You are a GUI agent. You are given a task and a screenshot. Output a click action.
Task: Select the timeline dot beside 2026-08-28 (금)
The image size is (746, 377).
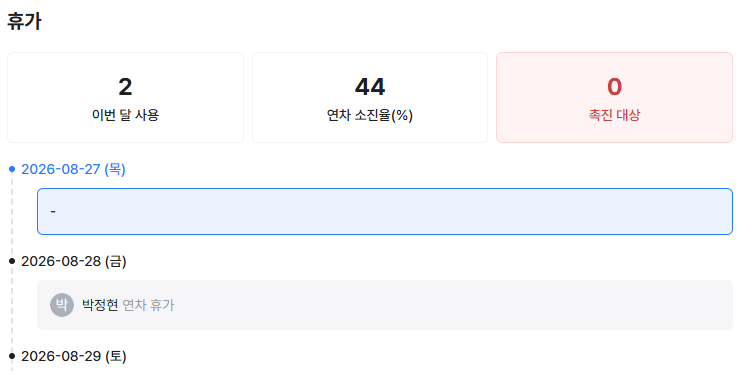click(x=12, y=261)
